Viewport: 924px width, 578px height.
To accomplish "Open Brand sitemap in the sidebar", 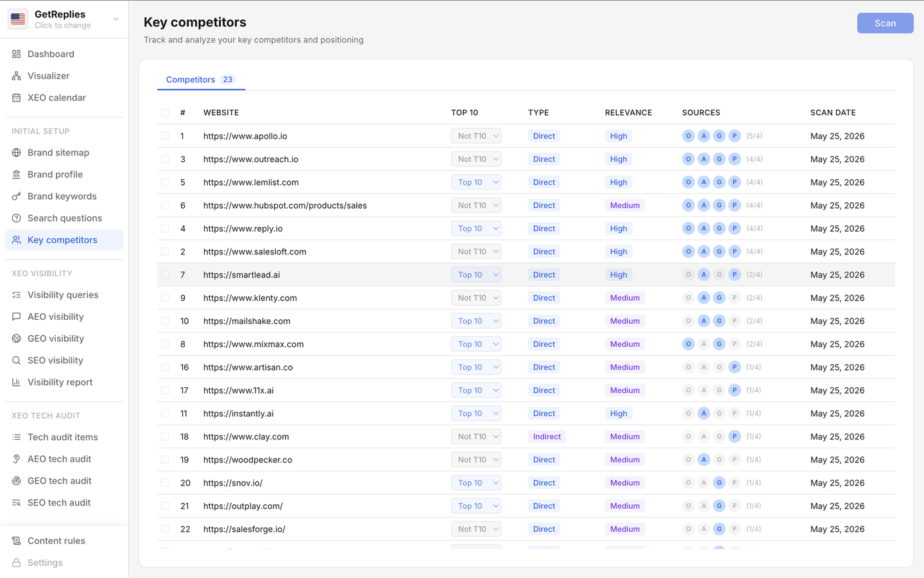I will (64, 153).
